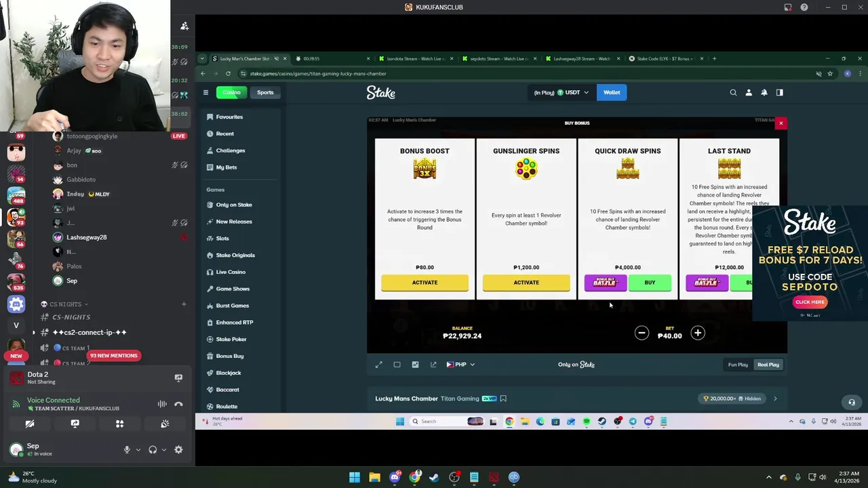Open a new browser tab
This screenshot has width=868, height=488.
click(714, 58)
